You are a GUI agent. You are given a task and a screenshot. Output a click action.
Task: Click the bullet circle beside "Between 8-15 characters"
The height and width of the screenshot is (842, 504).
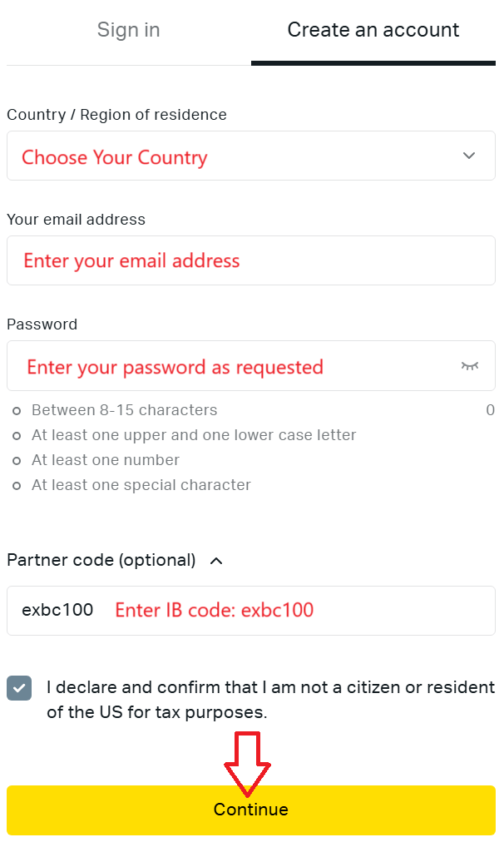17,411
